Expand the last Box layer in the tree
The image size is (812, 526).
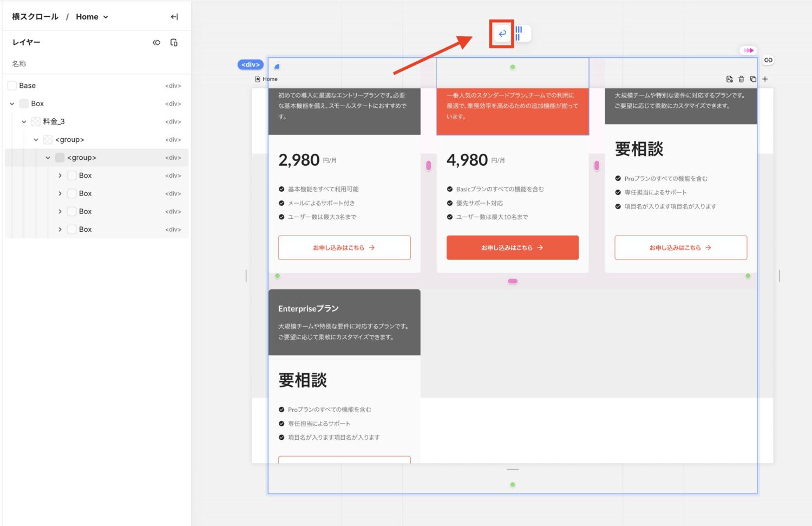pyautogui.click(x=60, y=230)
